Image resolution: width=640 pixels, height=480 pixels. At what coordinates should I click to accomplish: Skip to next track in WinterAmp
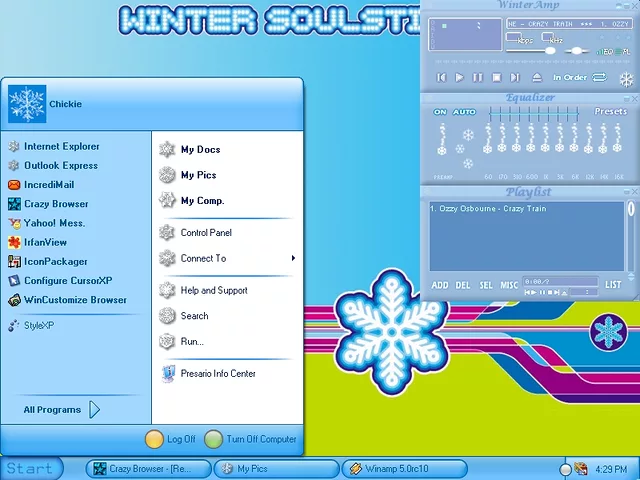[515, 78]
